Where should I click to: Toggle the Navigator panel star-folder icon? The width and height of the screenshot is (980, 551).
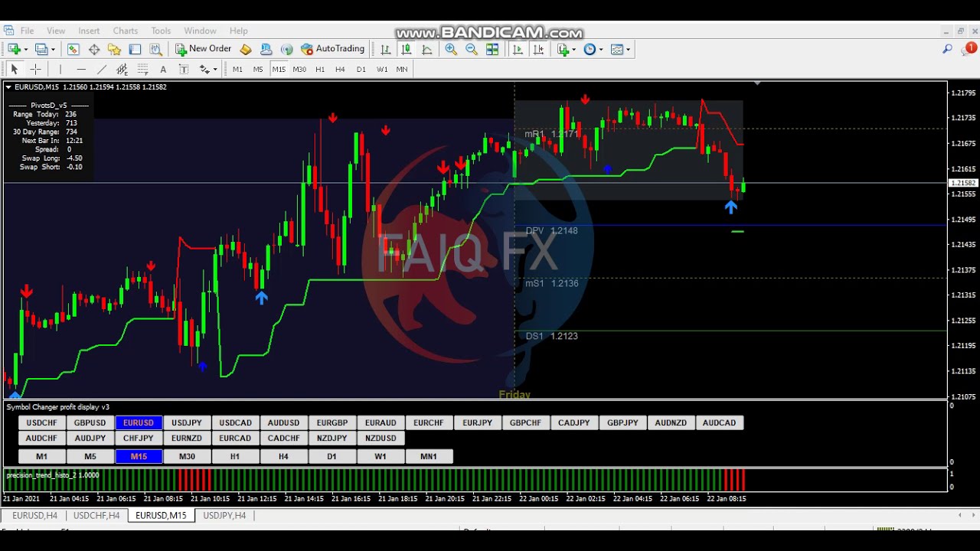114,49
